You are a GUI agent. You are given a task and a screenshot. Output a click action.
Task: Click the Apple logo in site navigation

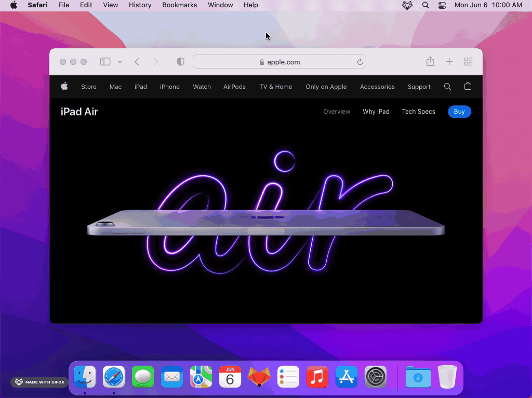[x=64, y=87]
